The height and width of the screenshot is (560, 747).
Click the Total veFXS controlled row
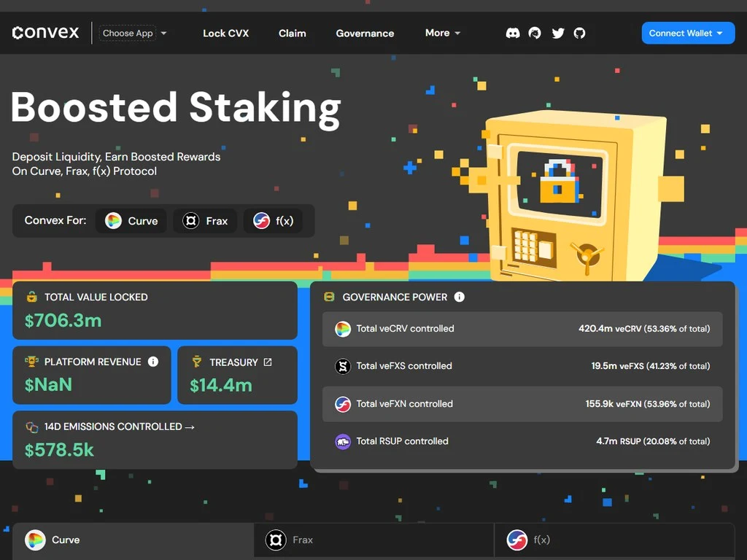point(522,366)
